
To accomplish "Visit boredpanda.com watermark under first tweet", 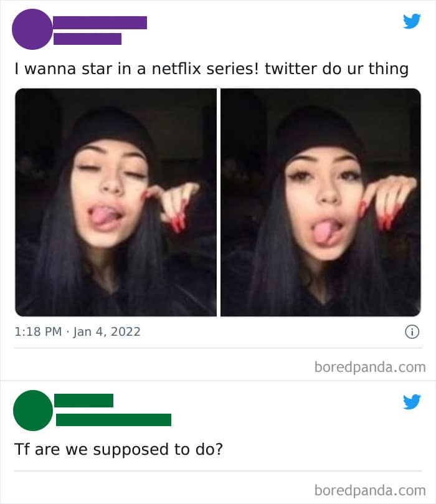I will coord(370,367).
